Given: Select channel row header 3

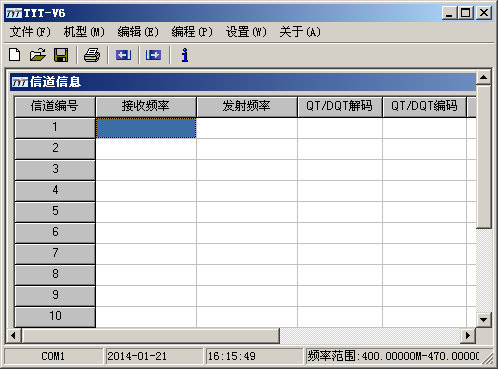Looking at the screenshot, I should [x=55, y=170].
